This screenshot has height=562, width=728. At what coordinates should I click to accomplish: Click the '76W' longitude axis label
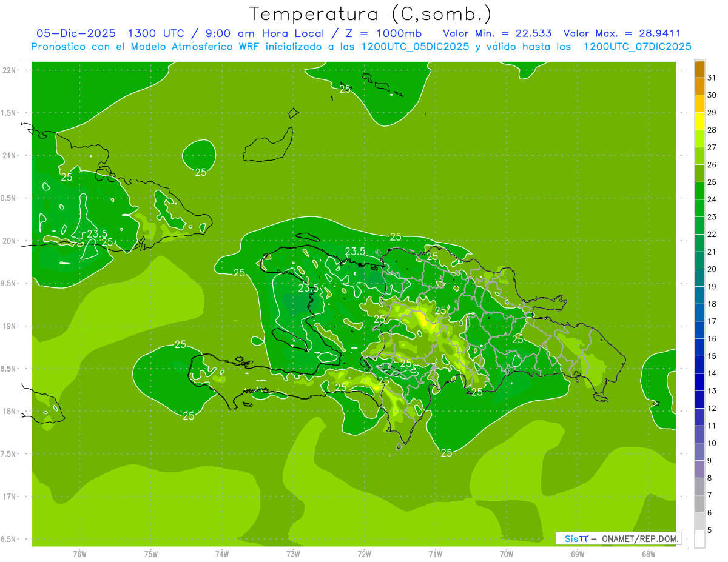click(79, 554)
